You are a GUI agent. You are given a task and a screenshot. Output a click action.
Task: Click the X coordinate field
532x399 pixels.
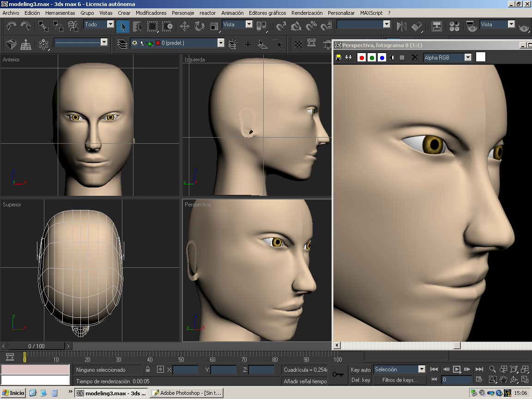click(185, 370)
